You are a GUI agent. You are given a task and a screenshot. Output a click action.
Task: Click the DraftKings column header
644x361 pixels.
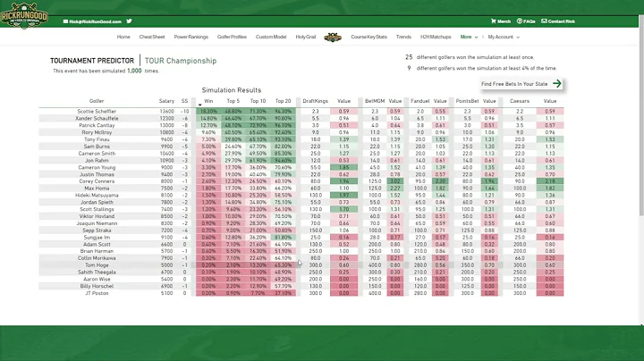pyautogui.click(x=315, y=101)
